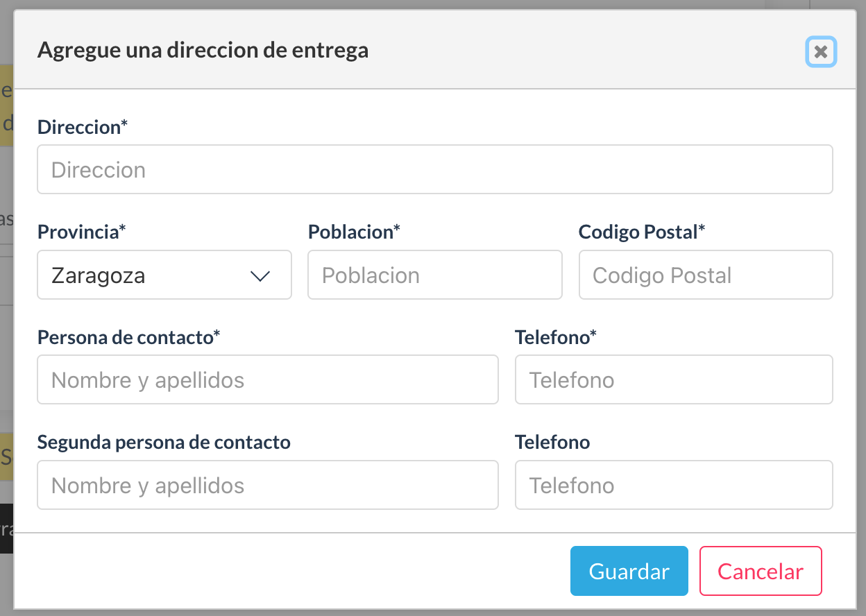
Task: Click the Persona de contacto* label
Action: coord(128,337)
